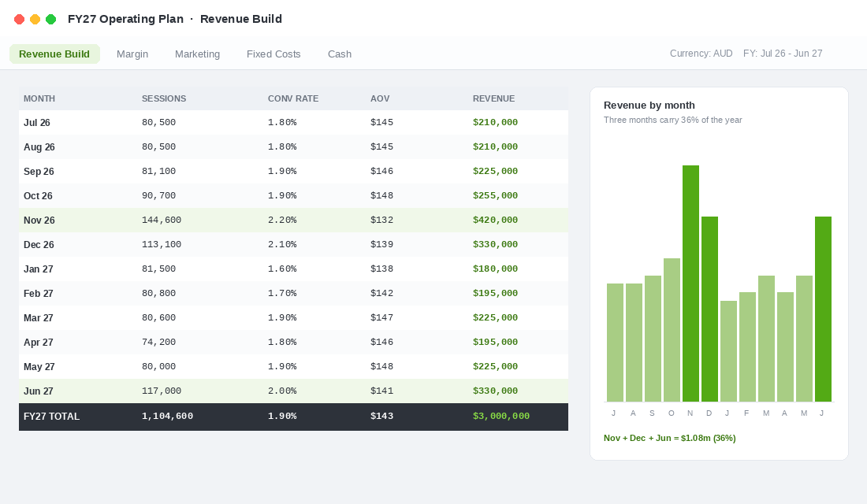Screen dimensions: 867x504
Task: Select the May 27 row label
Action: tap(39, 366)
